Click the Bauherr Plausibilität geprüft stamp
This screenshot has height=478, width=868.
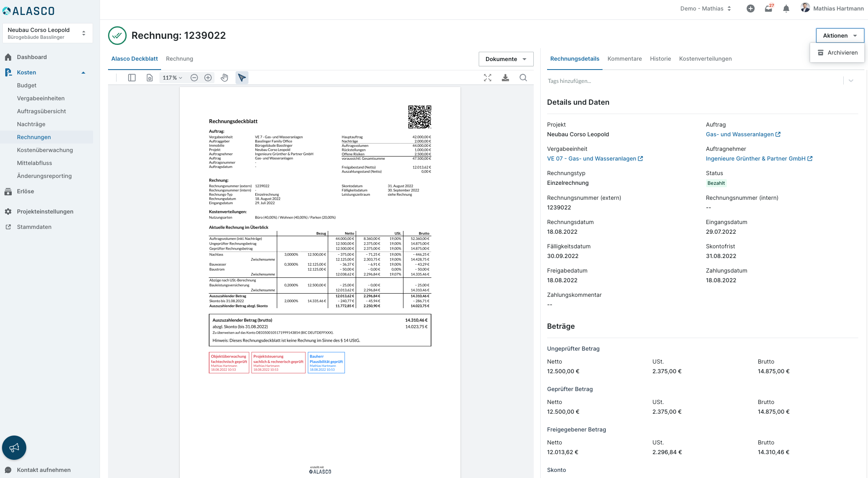coord(326,363)
